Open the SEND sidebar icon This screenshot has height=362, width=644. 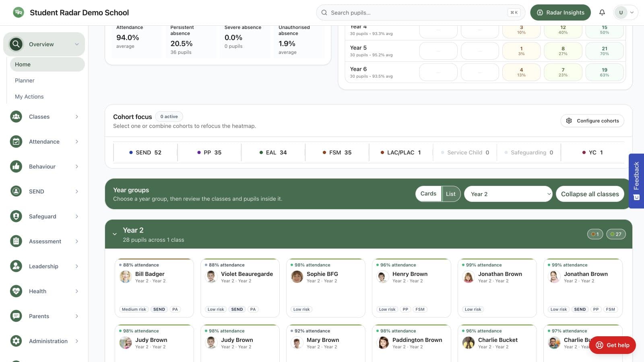[16, 191]
